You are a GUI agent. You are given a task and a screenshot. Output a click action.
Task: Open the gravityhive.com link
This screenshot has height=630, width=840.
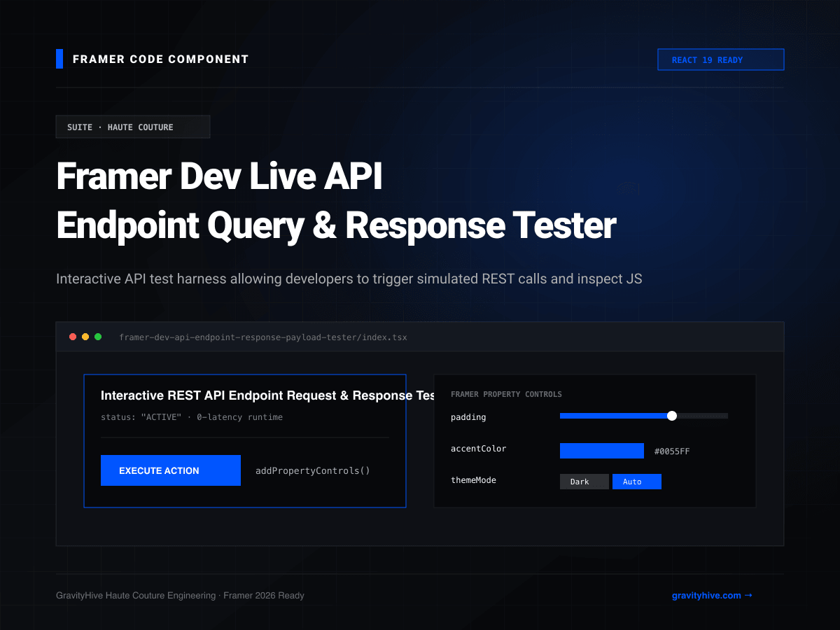point(712,596)
